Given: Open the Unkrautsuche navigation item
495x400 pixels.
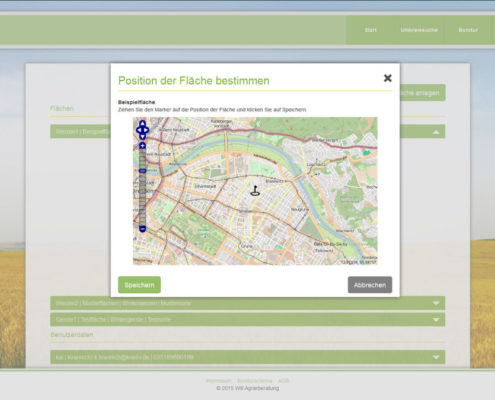Looking at the screenshot, I should 419,30.
